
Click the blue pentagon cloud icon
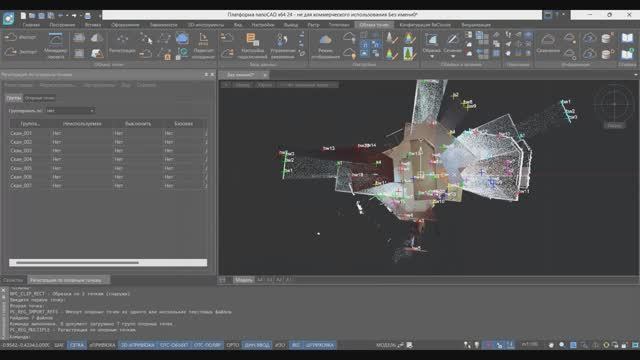click(x=182, y=39)
